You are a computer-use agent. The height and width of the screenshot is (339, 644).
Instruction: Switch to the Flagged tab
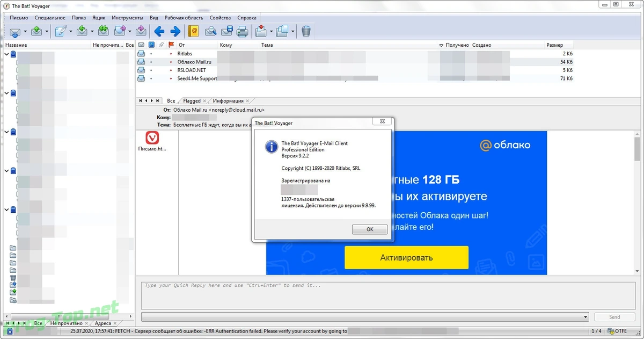tap(192, 101)
